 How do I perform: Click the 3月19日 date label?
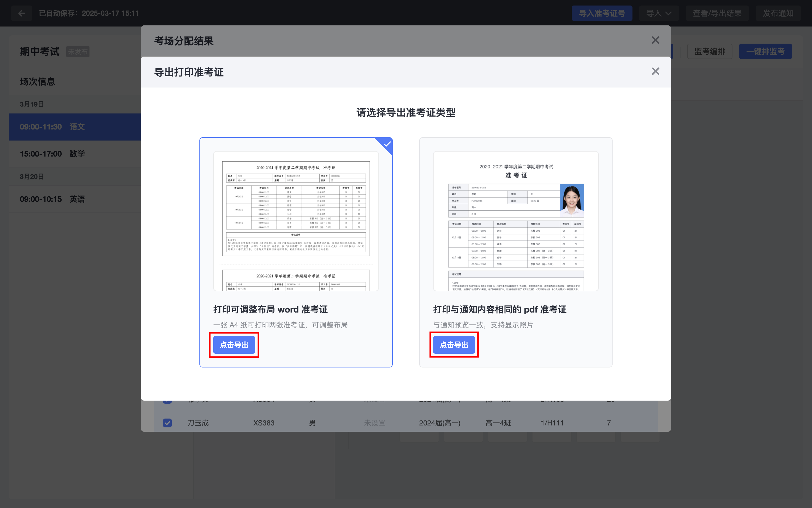coord(31,104)
